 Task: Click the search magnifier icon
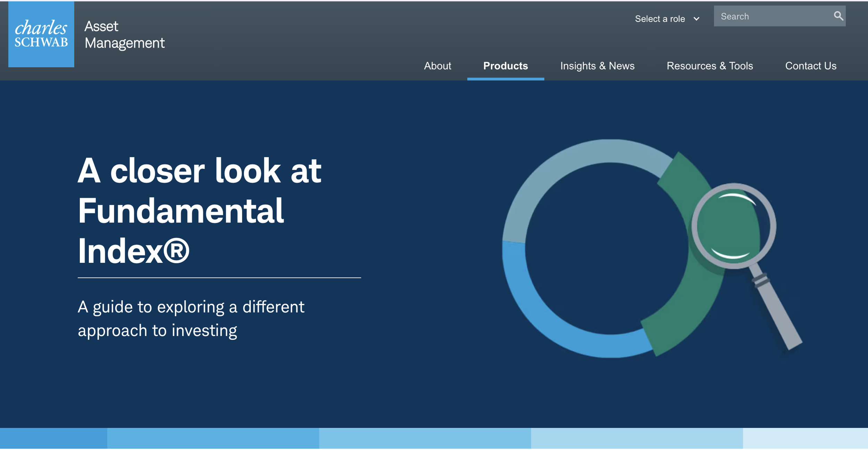coord(838,16)
